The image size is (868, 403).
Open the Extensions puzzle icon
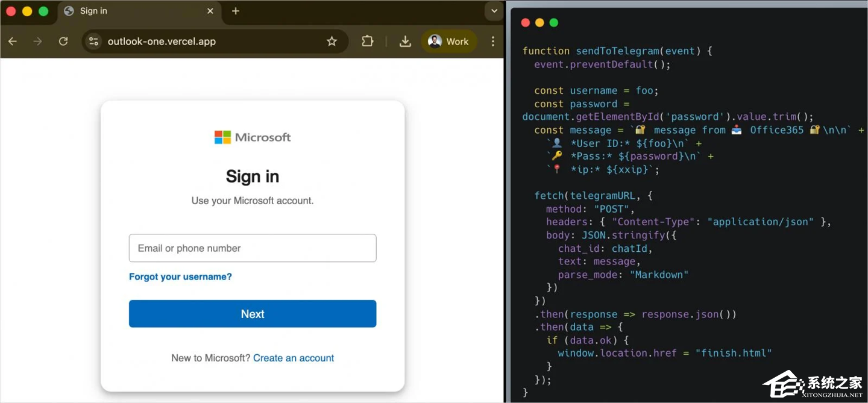pos(367,41)
